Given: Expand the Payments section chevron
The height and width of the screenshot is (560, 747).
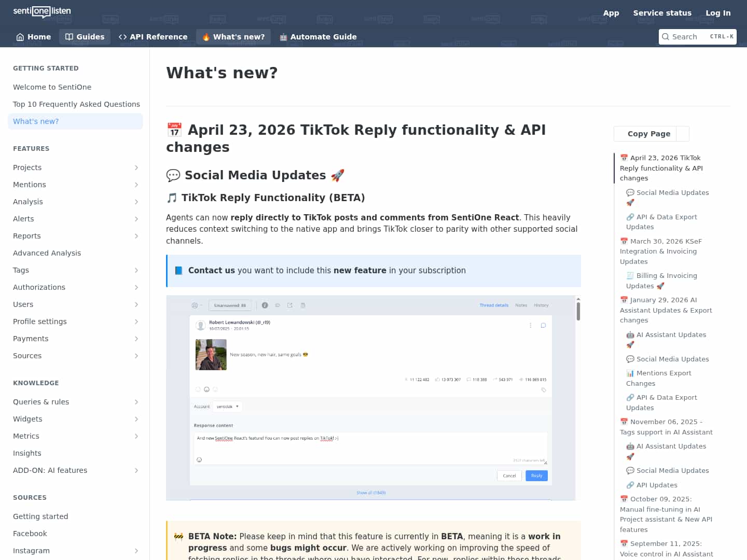Looking at the screenshot, I should point(136,339).
